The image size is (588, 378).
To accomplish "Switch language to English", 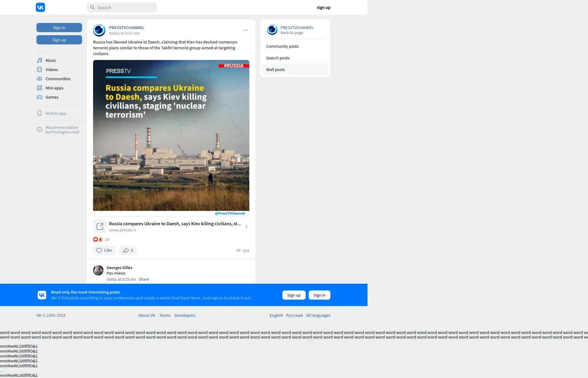I will (276, 315).
